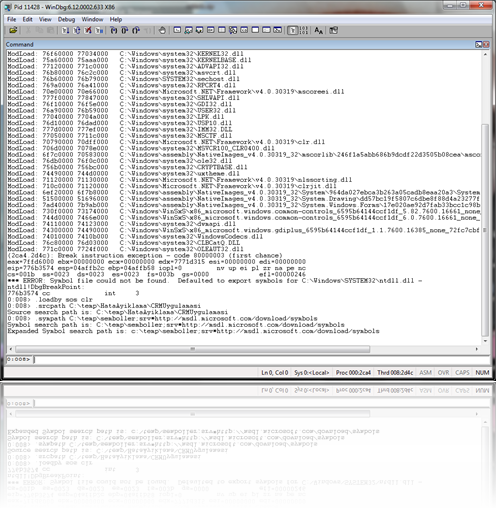Click the Go debugging toolbar icon

(x=65, y=31)
